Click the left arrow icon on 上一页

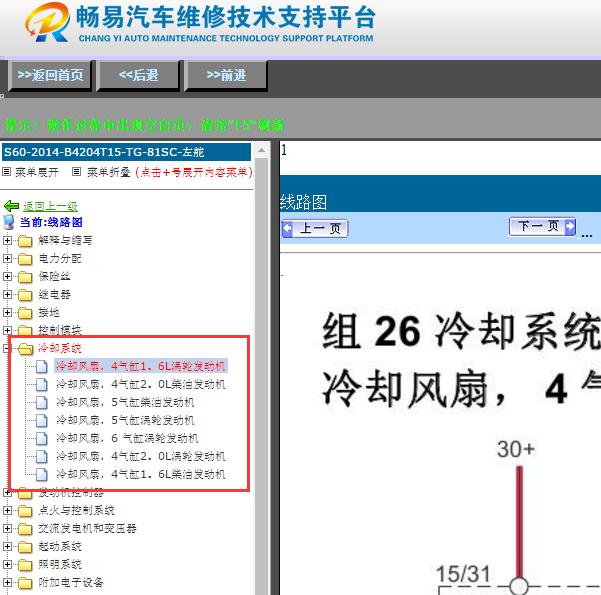tap(287, 229)
